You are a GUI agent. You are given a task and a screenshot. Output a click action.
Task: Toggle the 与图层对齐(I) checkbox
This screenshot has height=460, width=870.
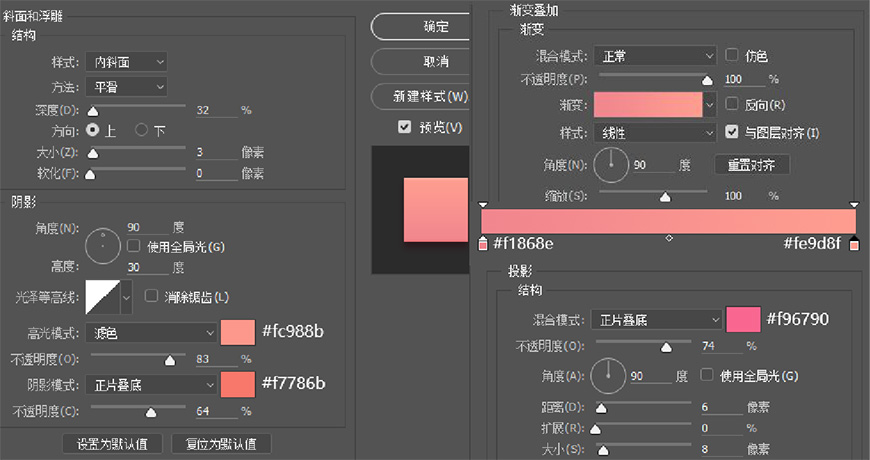732,132
